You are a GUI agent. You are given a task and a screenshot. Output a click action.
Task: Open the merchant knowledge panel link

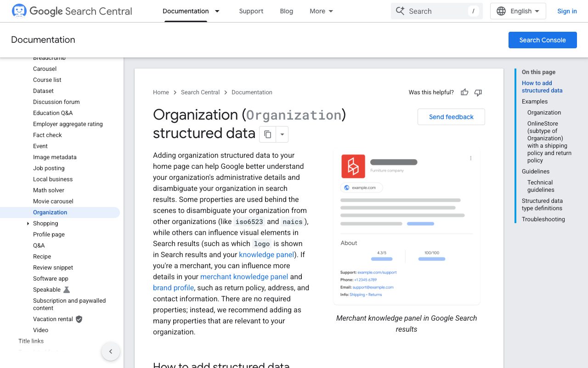tap(244, 277)
